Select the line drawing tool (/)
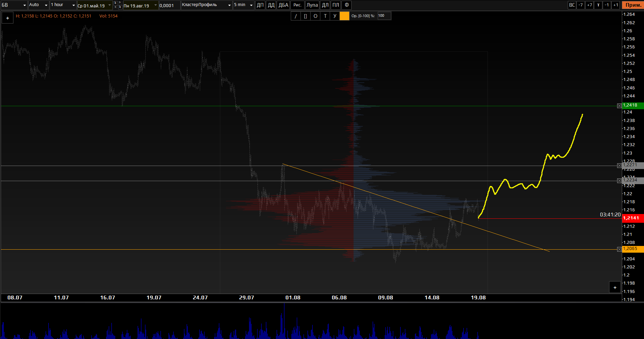Screen dimensions: 644x339 [x=295, y=16]
